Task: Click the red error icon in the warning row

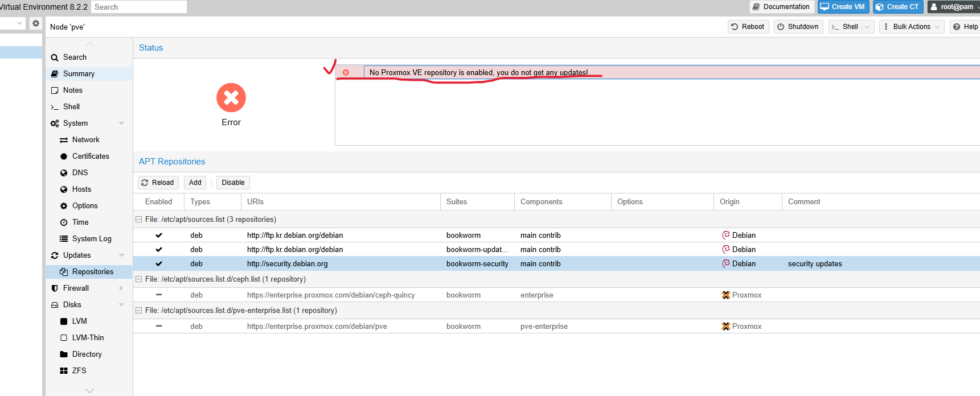Action: click(346, 72)
